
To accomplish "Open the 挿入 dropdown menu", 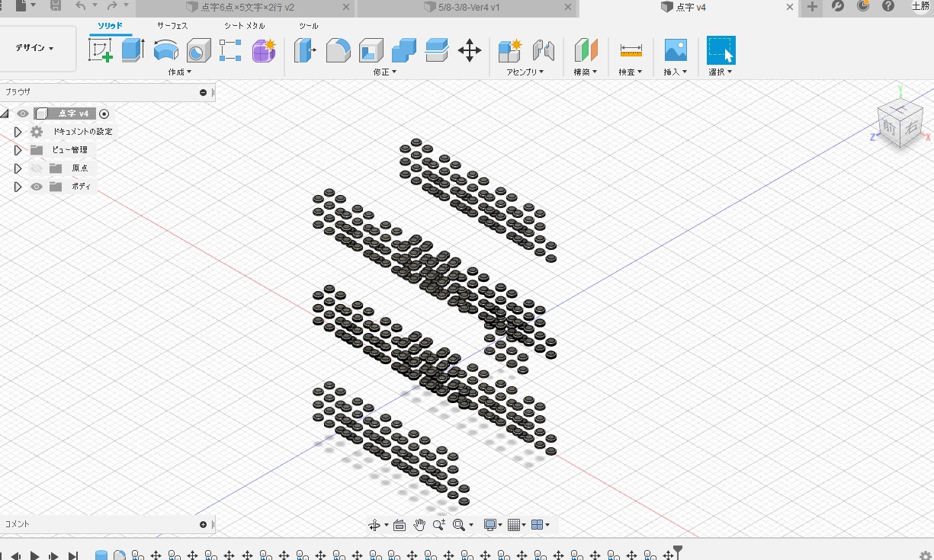I will tap(675, 72).
